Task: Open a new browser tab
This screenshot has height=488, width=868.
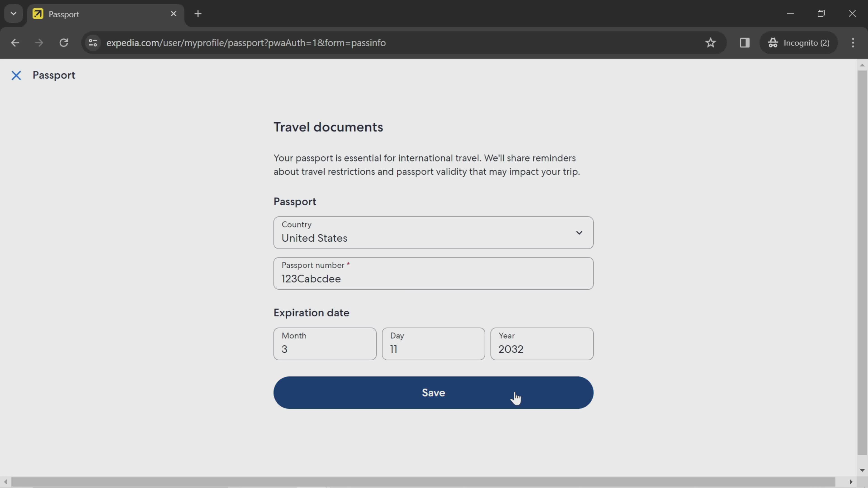Action: click(x=198, y=14)
